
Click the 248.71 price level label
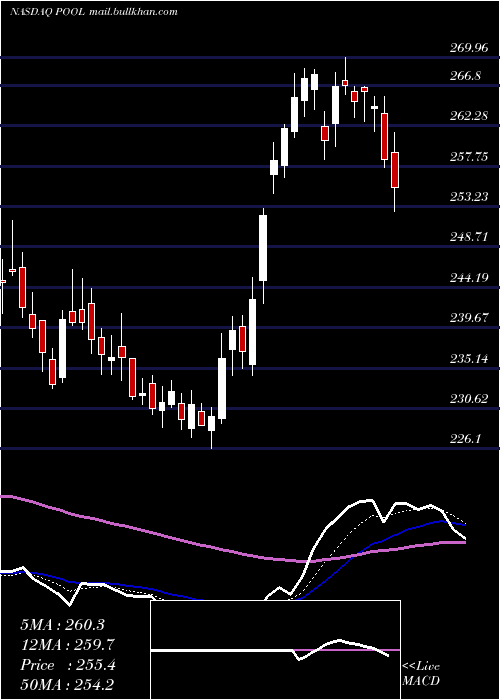click(x=468, y=237)
